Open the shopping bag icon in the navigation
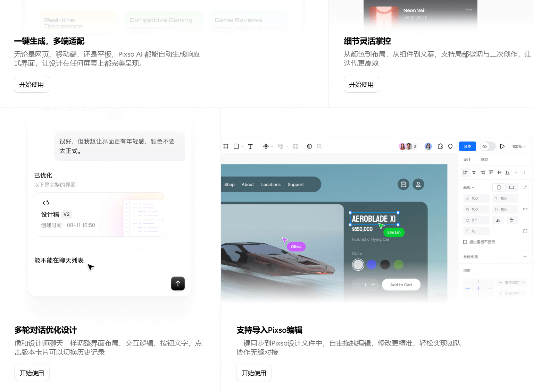The height and width of the screenshot is (392, 533). tap(403, 184)
